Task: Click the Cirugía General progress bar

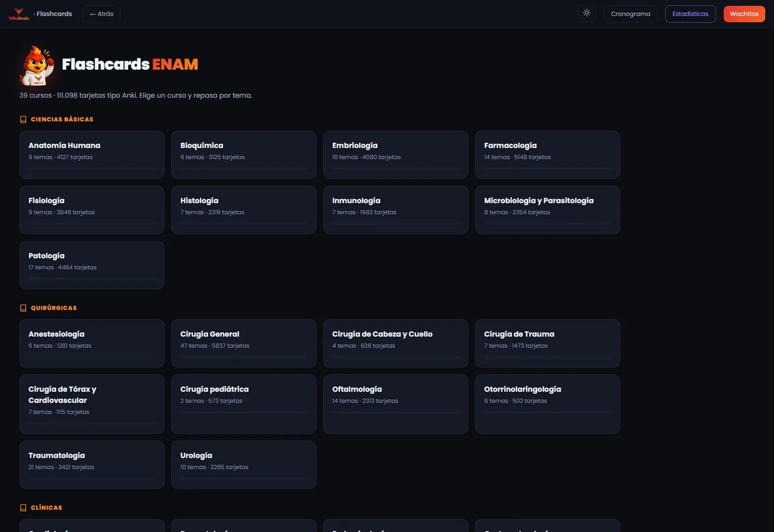Action: tap(244, 357)
